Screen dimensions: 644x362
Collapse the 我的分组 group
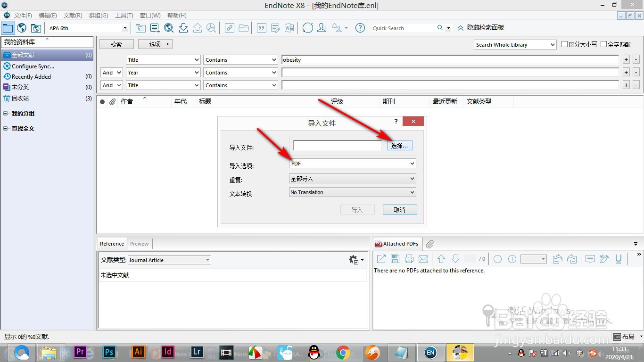(6, 114)
